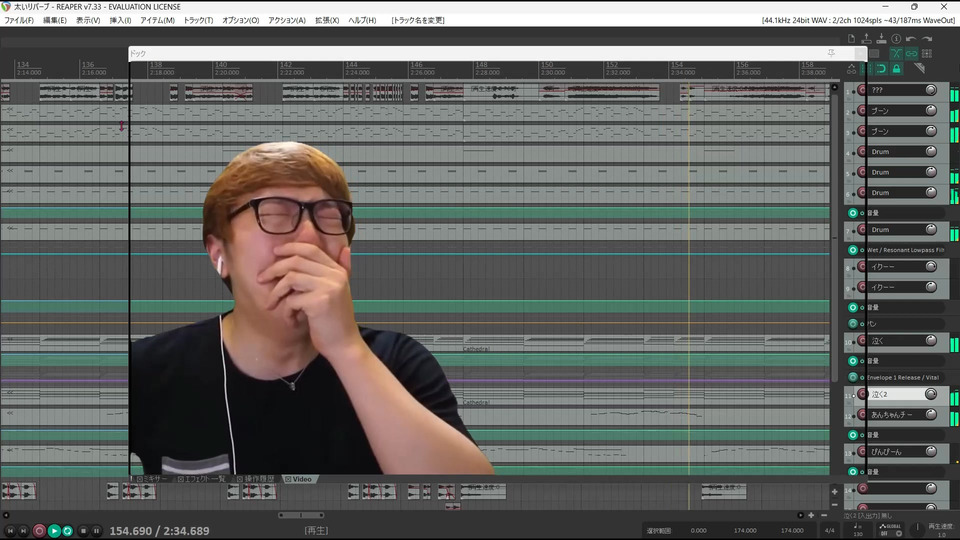Open the GLOBAL automation override dropdown

[891, 530]
